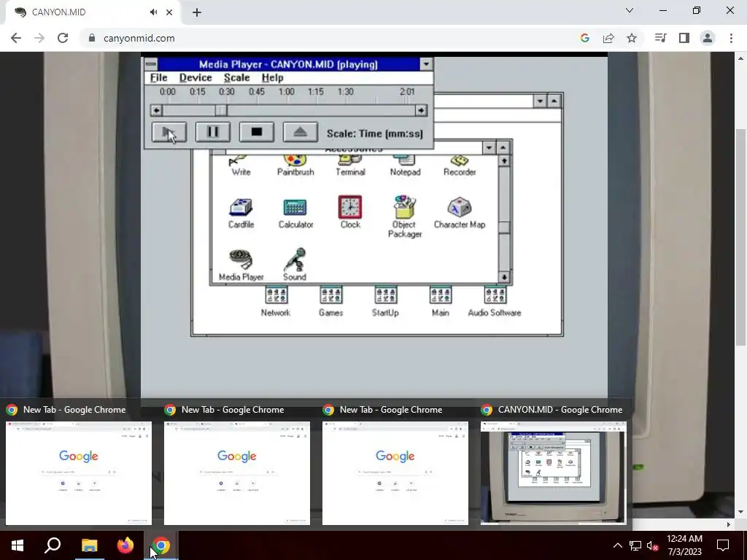Click the left seek arrow in Media Player
The image size is (747, 560).
[x=156, y=111]
